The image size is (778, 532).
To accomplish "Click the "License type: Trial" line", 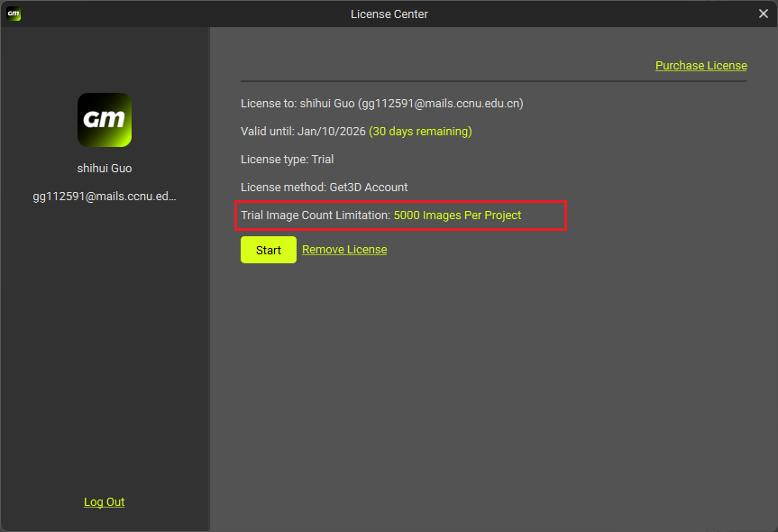I will tap(287, 160).
